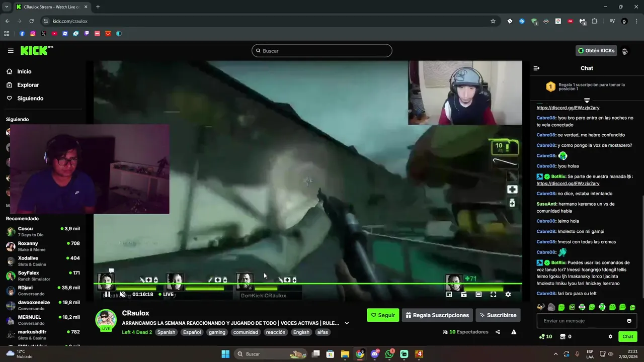
Task: Open Chrome media control icon
Action: click(x=612, y=21)
